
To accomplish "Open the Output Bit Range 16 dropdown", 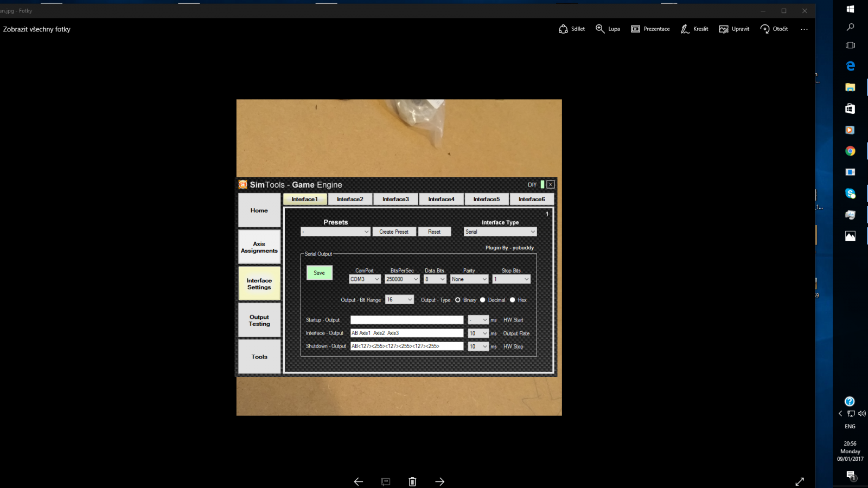I will [399, 300].
